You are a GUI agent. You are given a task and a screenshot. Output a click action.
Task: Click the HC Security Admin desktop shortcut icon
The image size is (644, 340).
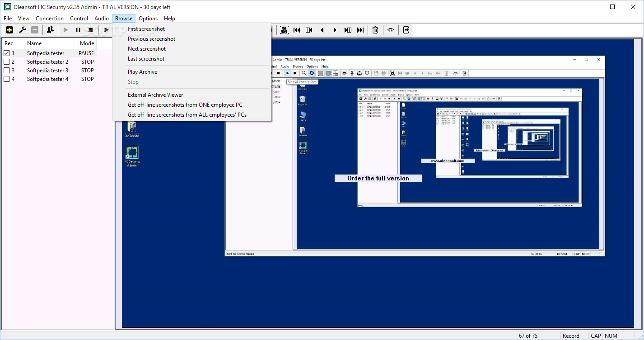pos(132,156)
